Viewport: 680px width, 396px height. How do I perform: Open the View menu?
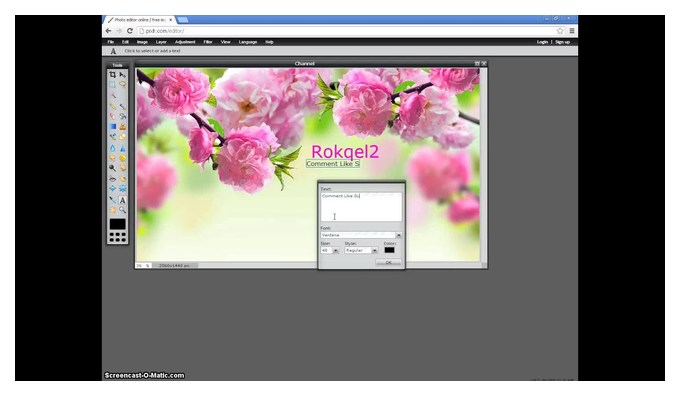[x=226, y=42]
